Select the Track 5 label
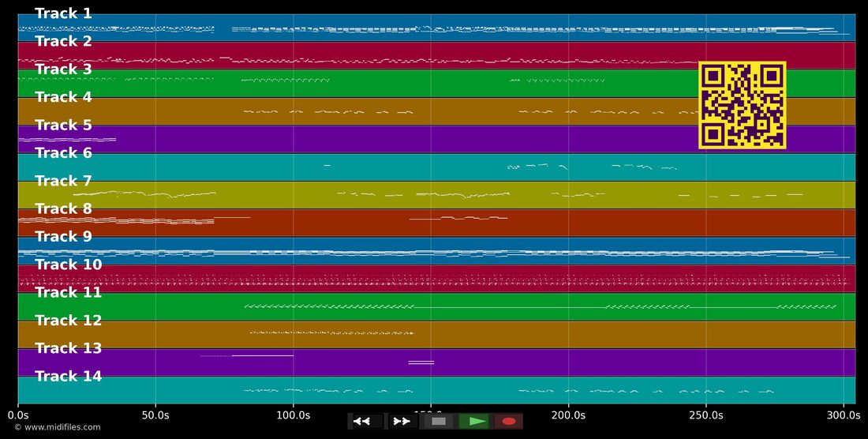 point(63,126)
